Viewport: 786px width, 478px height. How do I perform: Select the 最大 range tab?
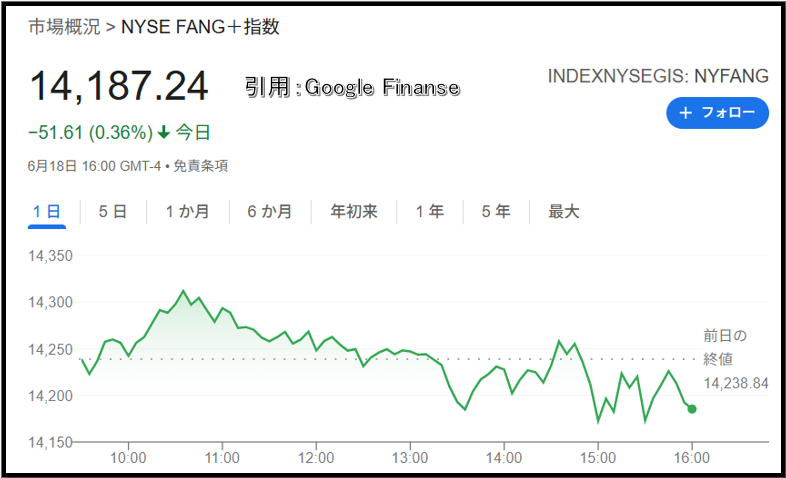pos(563,212)
